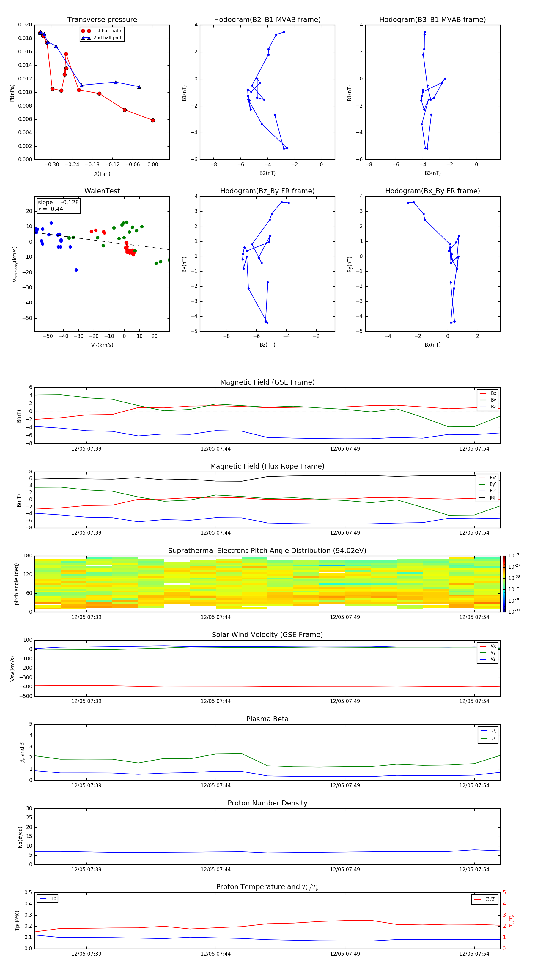Click the 'Hodogram(Bx_By FR frame)' title

coord(432,191)
